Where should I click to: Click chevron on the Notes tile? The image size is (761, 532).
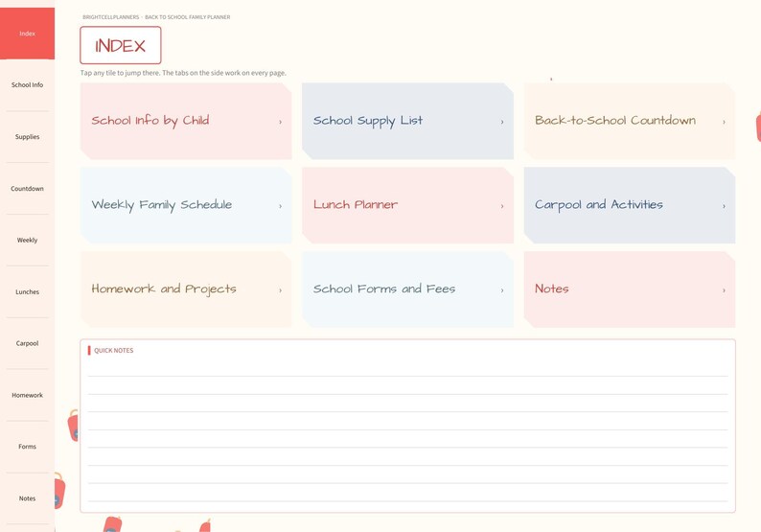724,290
